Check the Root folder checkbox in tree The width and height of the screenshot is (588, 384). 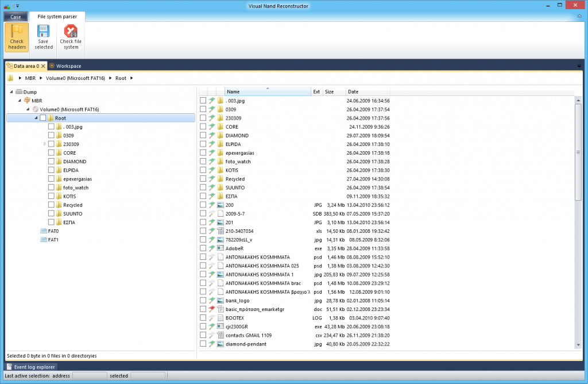[43, 118]
